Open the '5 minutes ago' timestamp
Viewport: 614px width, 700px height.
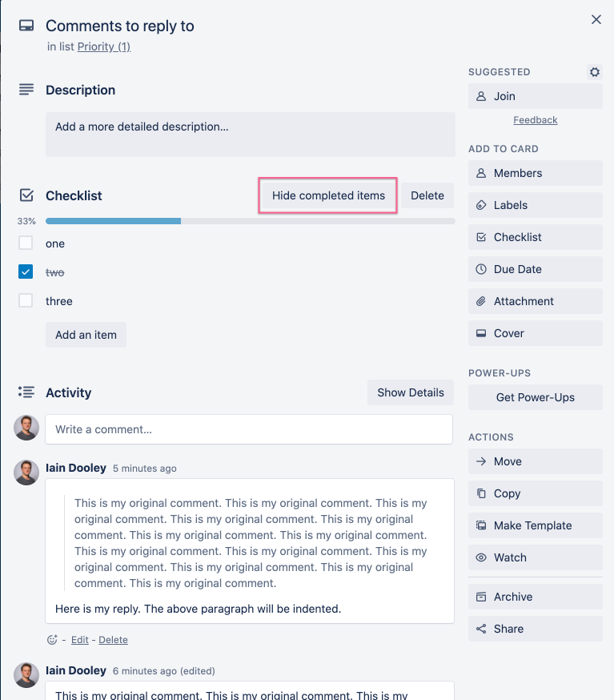click(x=145, y=469)
